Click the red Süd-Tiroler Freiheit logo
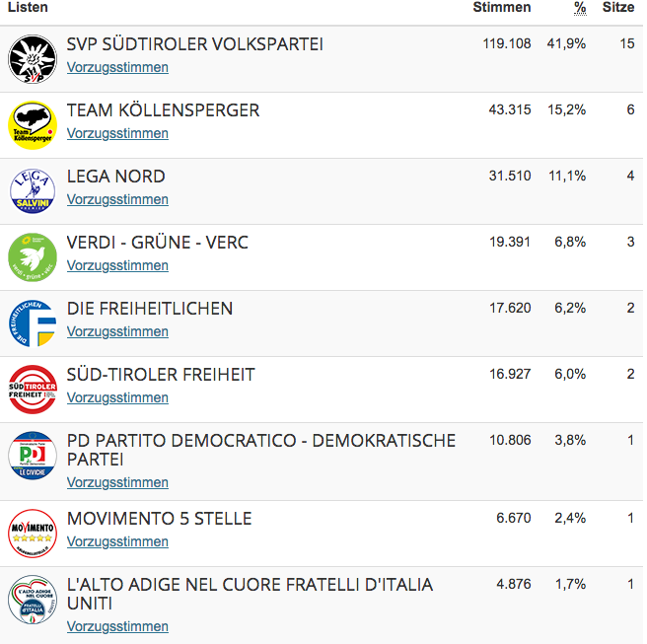The height and width of the screenshot is (644, 647). pyautogui.click(x=33, y=390)
